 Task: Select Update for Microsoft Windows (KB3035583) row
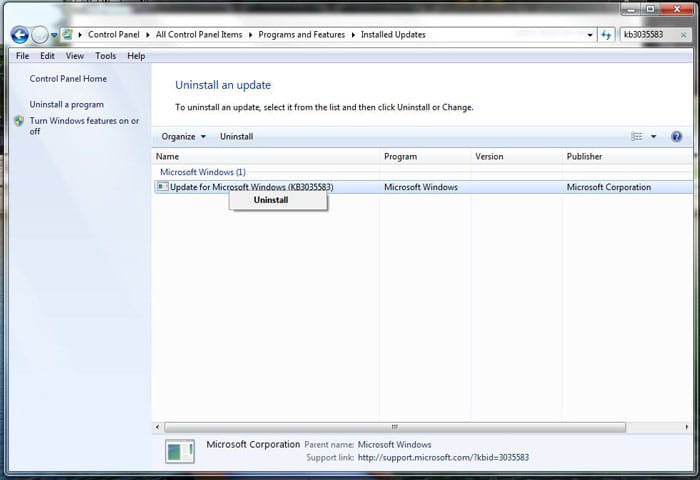(x=424, y=187)
